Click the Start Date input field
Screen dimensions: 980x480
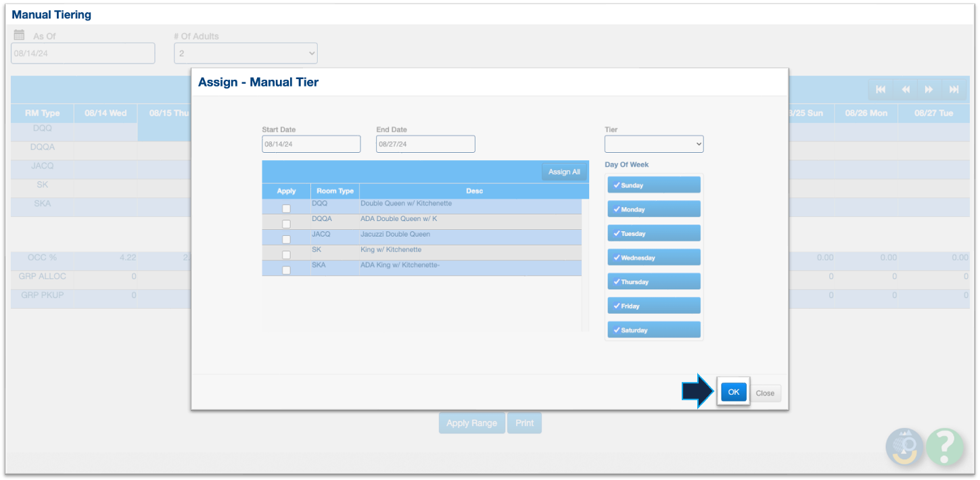click(311, 144)
